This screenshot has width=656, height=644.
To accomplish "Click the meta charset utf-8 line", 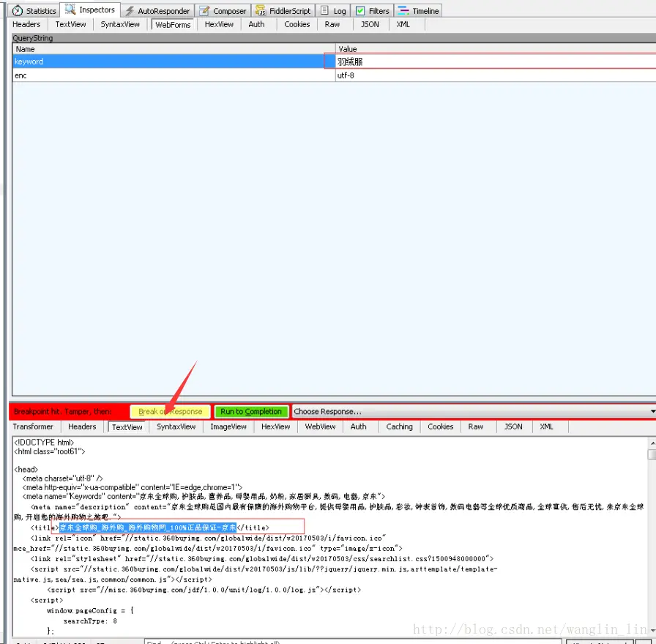I will [62, 478].
